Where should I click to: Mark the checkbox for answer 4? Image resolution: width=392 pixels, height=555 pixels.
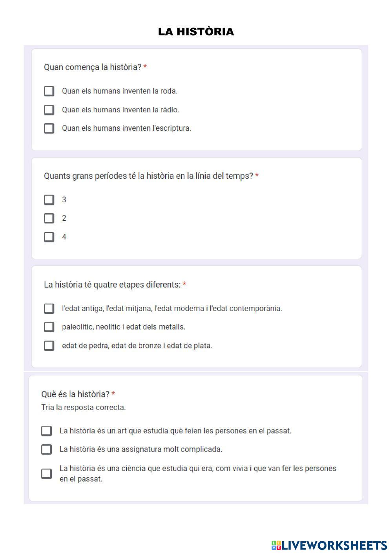pyautogui.click(x=49, y=237)
